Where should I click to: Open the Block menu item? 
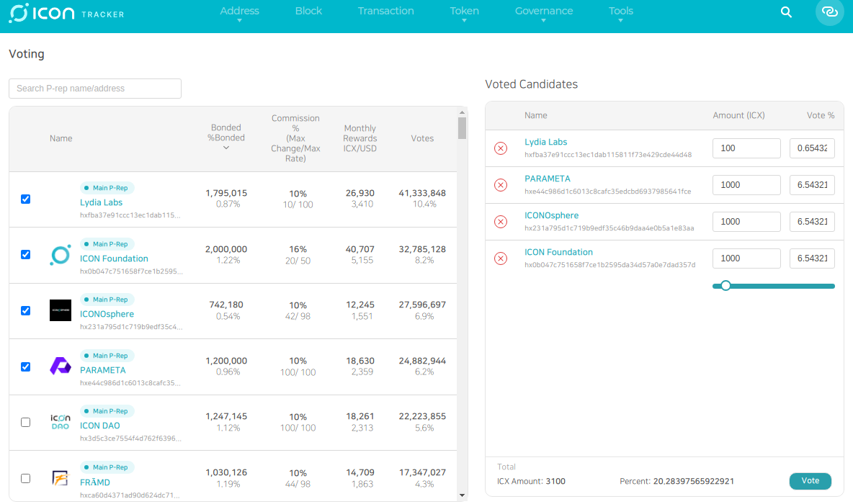[308, 11]
